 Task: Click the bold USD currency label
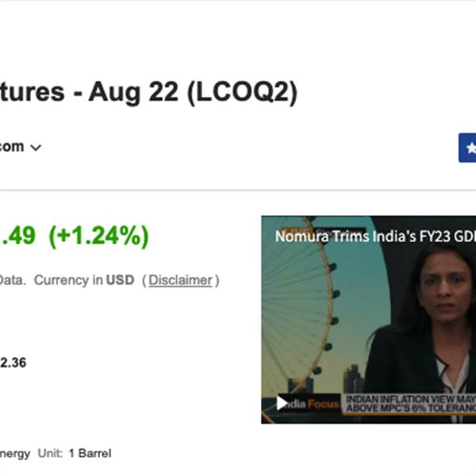[x=120, y=280]
